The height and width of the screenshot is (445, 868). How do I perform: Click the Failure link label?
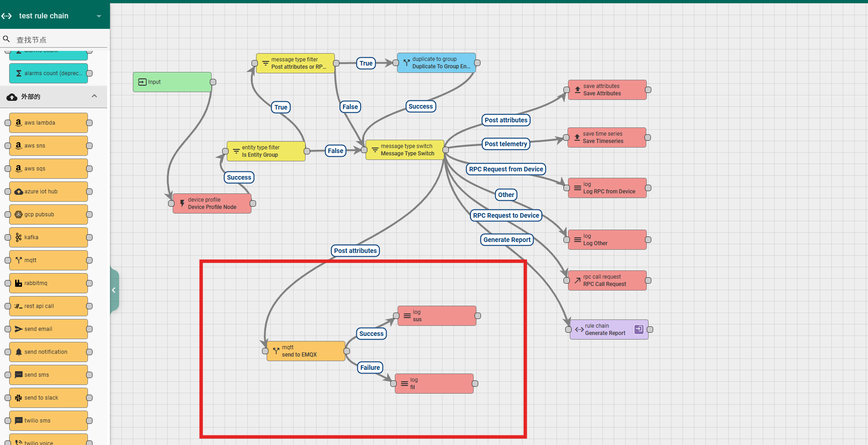point(370,368)
